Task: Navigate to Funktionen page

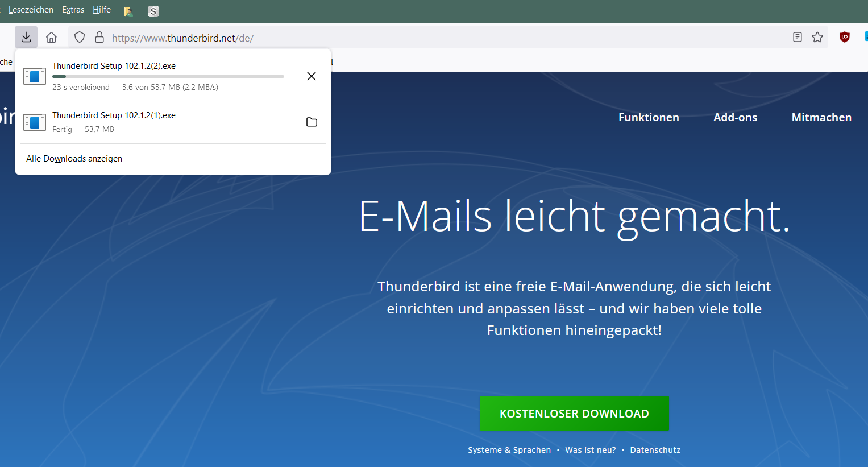Action: (x=649, y=117)
